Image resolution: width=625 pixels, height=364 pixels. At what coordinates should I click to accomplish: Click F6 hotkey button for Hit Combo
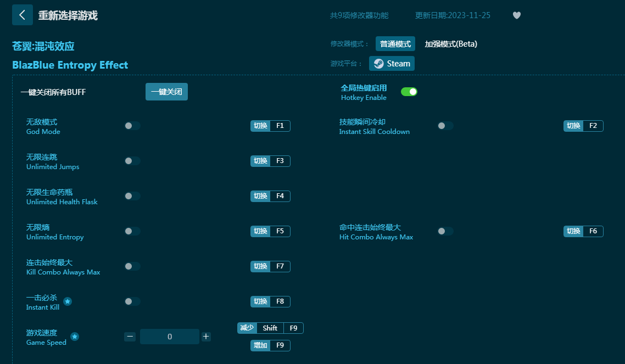click(583, 231)
